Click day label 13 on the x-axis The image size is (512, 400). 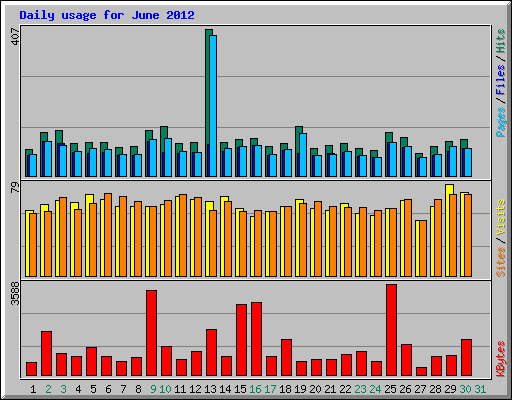[210, 389]
